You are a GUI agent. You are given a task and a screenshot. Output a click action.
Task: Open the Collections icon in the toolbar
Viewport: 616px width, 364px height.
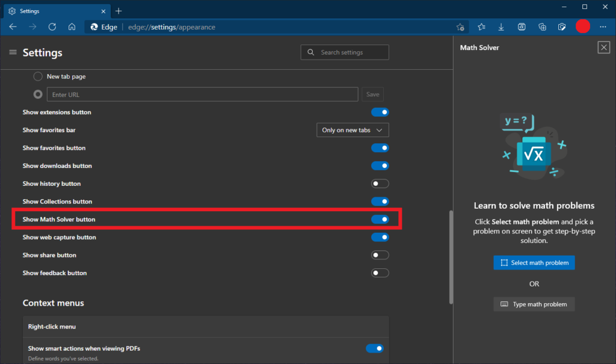pos(542,26)
